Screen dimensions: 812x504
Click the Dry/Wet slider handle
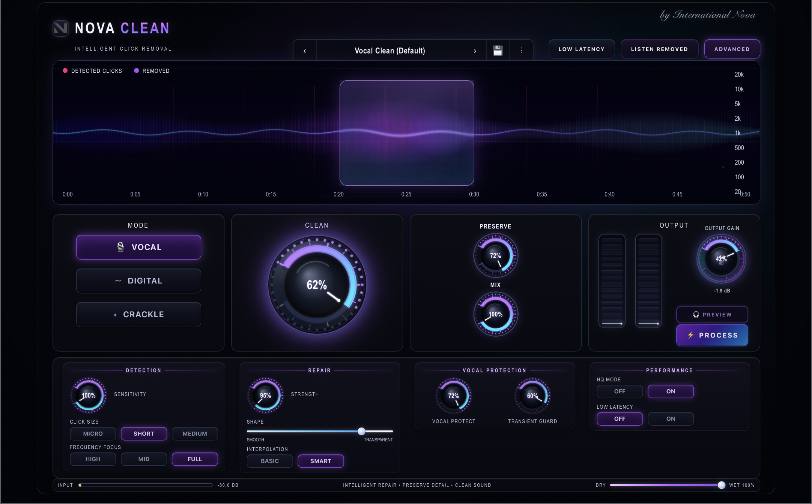721,485
